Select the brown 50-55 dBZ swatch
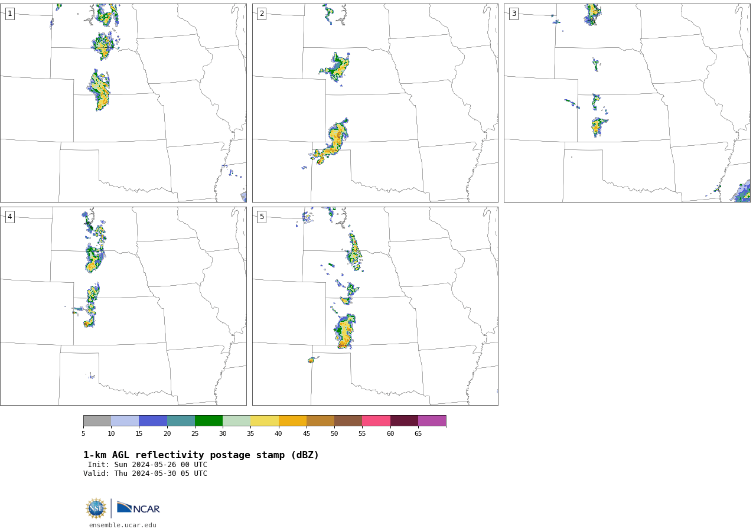The height and width of the screenshot is (532, 756). (x=348, y=421)
